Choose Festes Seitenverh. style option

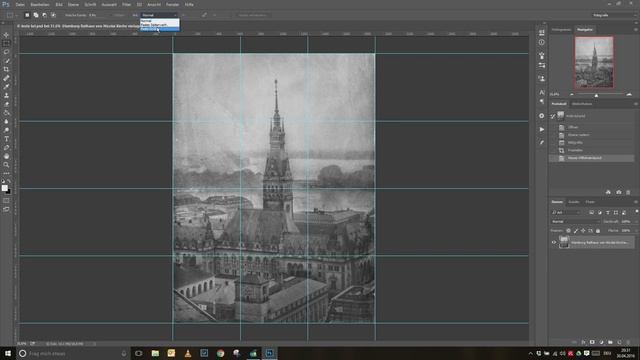(x=160, y=24)
